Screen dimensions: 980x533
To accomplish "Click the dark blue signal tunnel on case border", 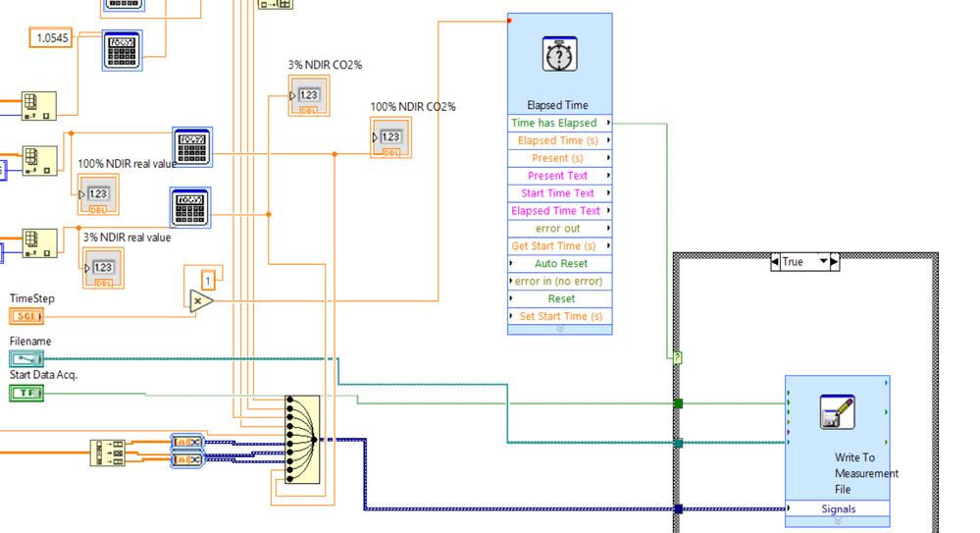I will point(678,508).
